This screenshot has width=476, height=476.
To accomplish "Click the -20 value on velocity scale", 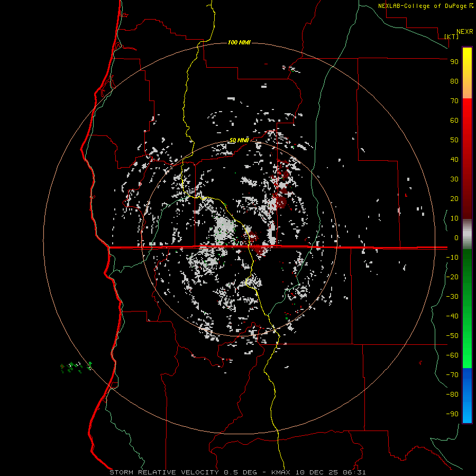I will (x=452, y=277).
